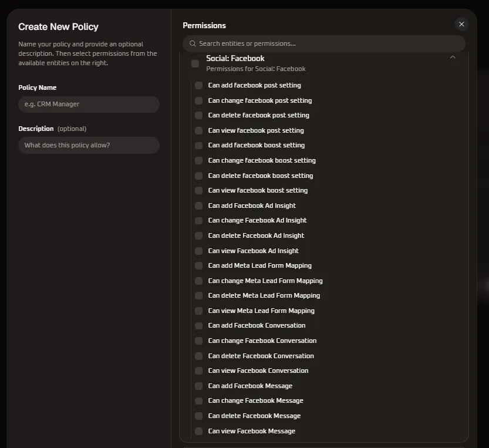Check Can add facebook post setting

[198, 85]
